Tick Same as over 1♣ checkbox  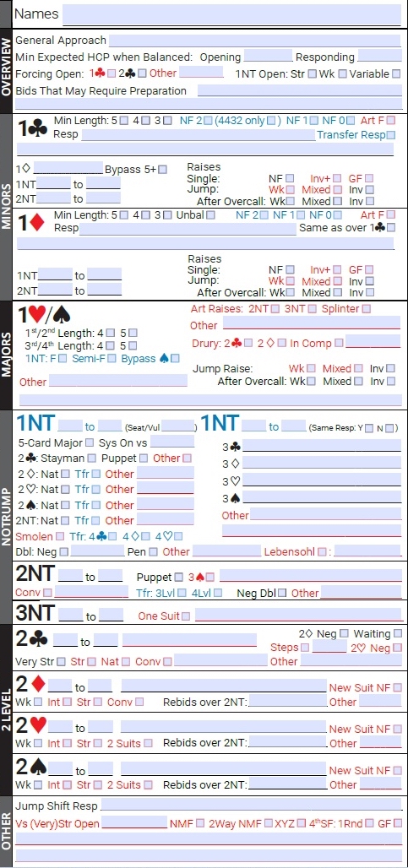391,227
